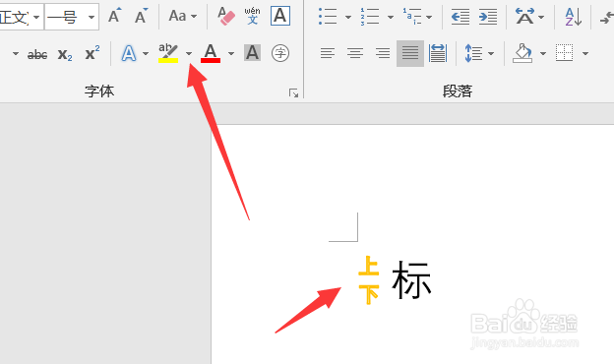
Task: Click the 段落 group label
Action: tap(458, 91)
